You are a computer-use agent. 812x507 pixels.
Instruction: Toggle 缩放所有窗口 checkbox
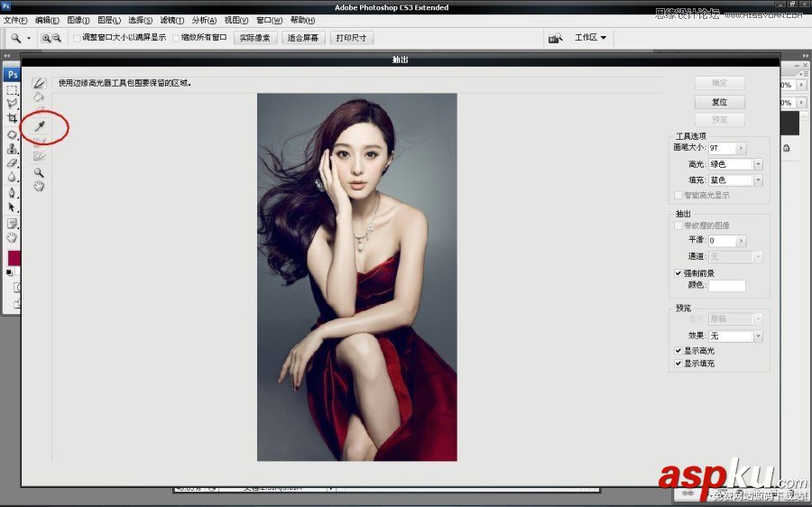click(x=176, y=38)
